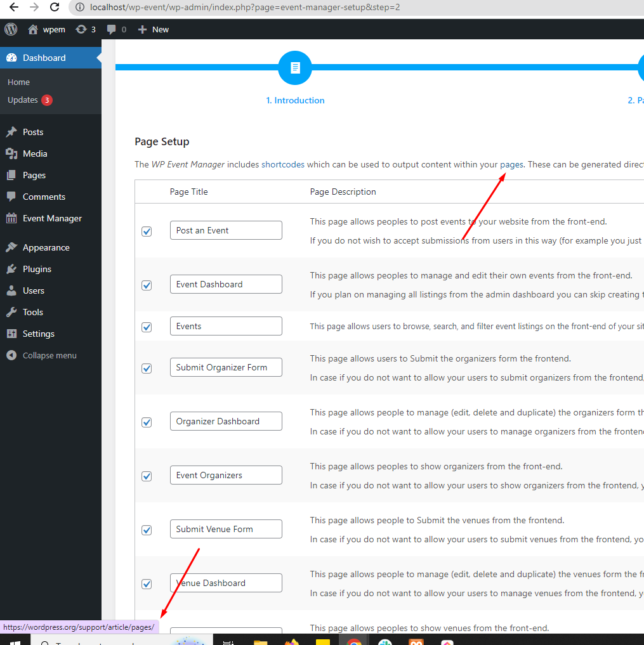The height and width of the screenshot is (645, 644).
Task: Open the Plugins menu label
Action: [37, 269]
